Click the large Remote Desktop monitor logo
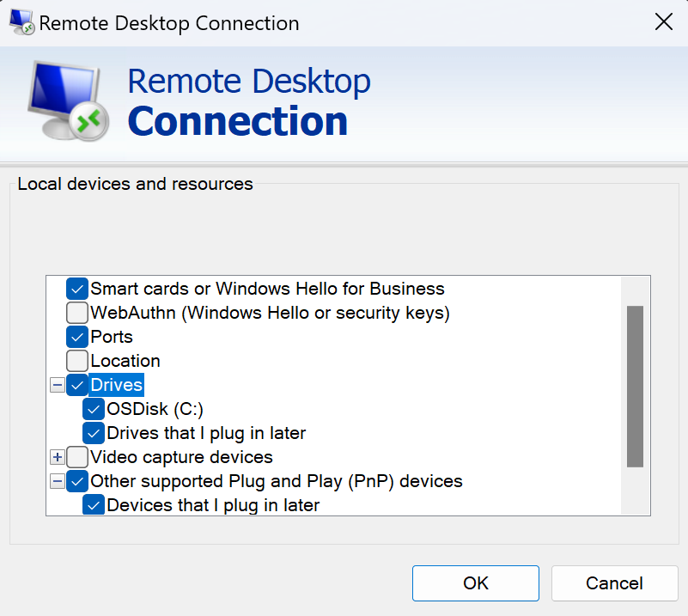The width and height of the screenshot is (688, 616). click(x=68, y=101)
